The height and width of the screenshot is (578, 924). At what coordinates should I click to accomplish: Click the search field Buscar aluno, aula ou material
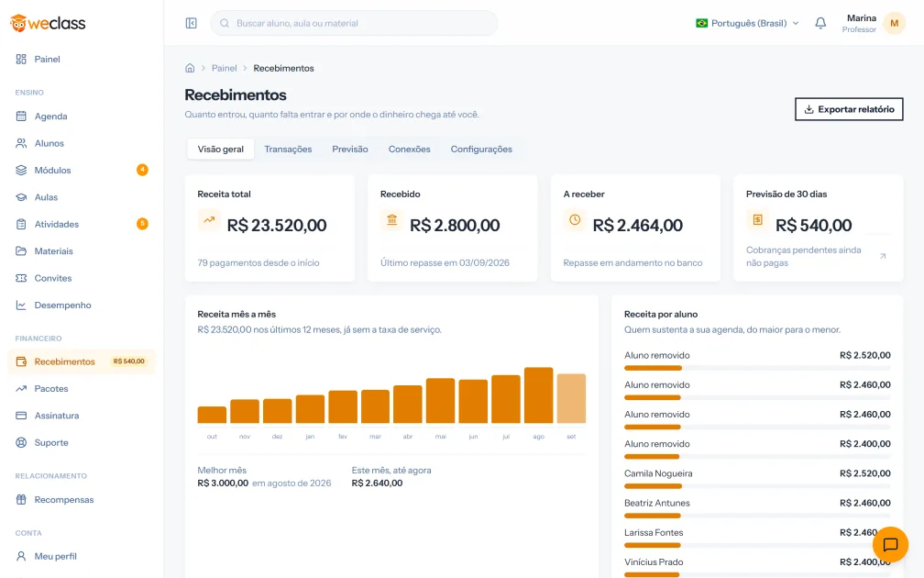coord(354,23)
